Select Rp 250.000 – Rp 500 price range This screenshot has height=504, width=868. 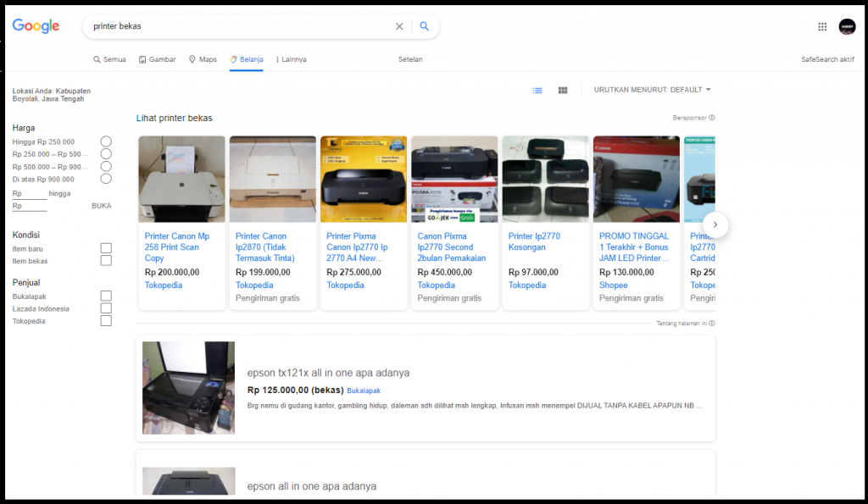click(106, 154)
